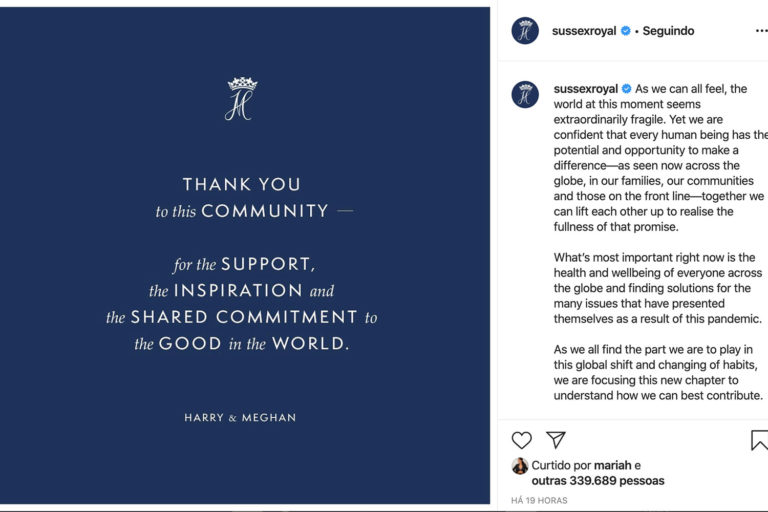Click the crowned monogram in the post image
This screenshot has height=512, width=768.
pyautogui.click(x=241, y=98)
